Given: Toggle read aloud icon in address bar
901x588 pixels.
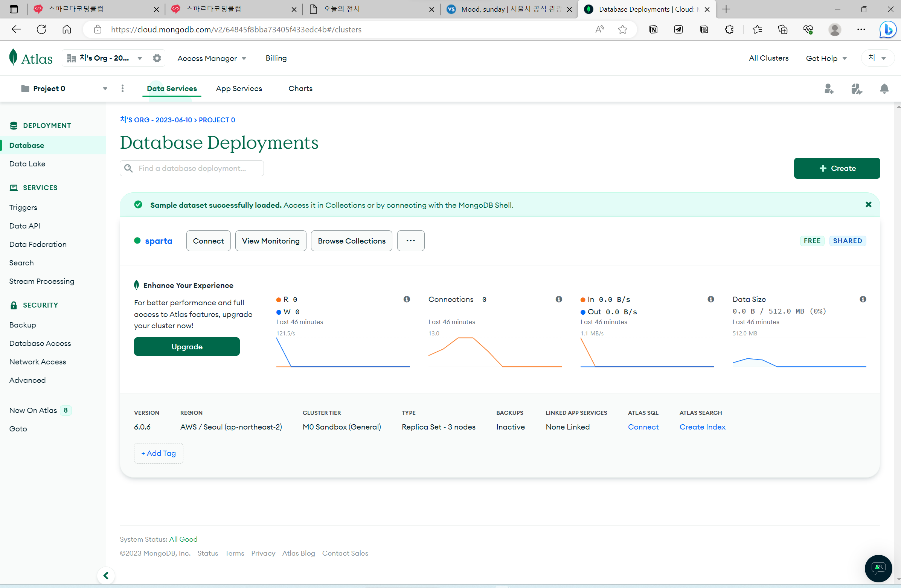Looking at the screenshot, I should 600,29.
